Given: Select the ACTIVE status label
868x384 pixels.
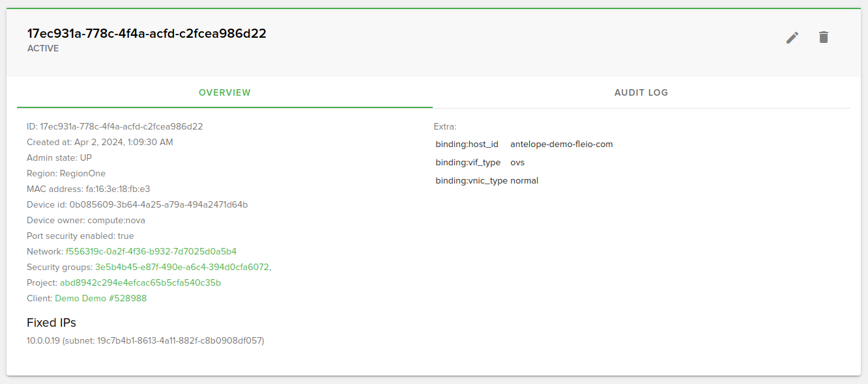Looking at the screenshot, I should click(x=42, y=48).
